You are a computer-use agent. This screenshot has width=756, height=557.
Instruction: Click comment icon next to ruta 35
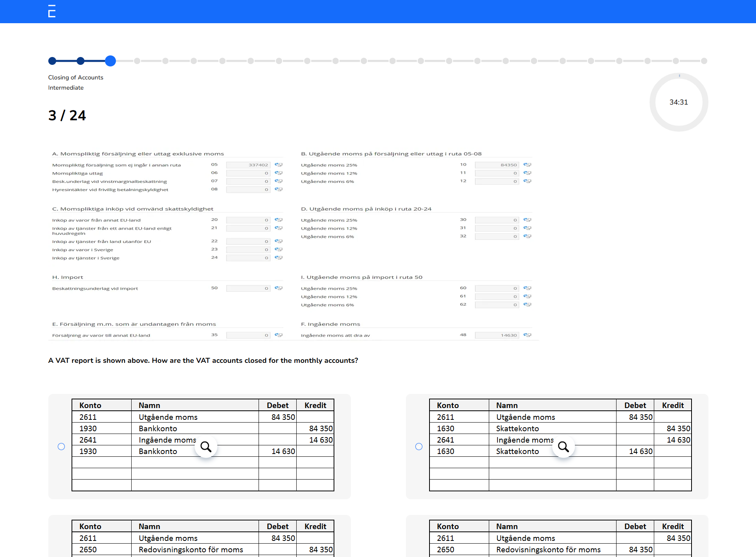[279, 335]
